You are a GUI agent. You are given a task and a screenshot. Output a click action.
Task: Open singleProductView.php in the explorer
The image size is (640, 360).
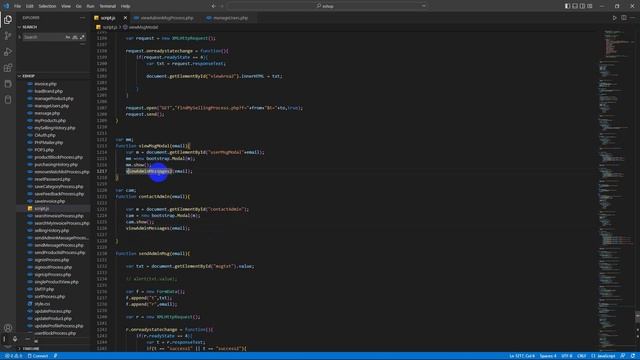pos(56,282)
